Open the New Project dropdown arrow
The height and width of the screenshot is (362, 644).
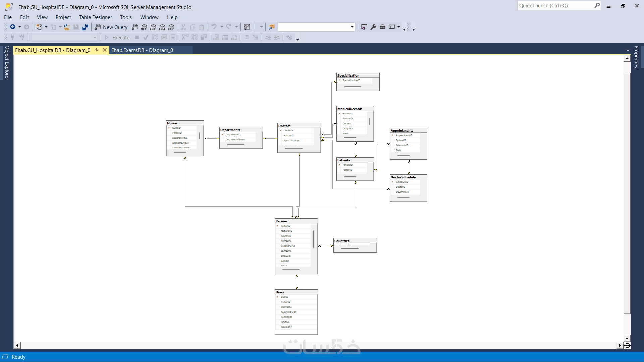point(46,27)
